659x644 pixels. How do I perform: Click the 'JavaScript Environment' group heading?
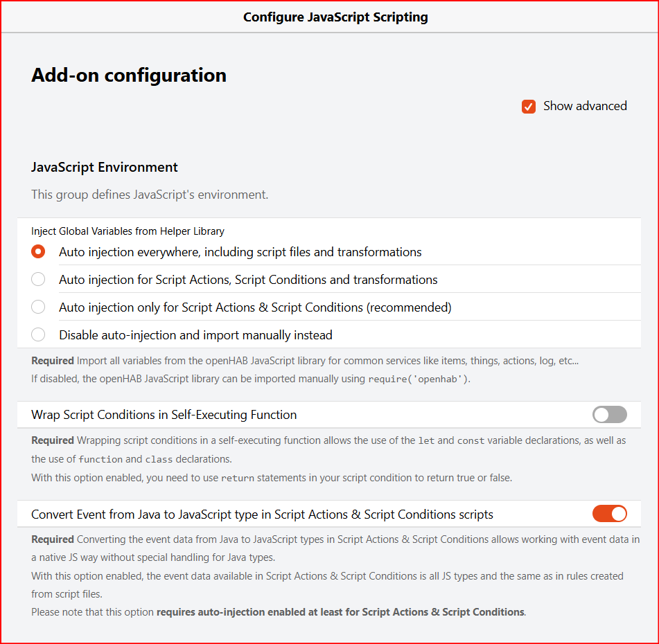tap(105, 168)
